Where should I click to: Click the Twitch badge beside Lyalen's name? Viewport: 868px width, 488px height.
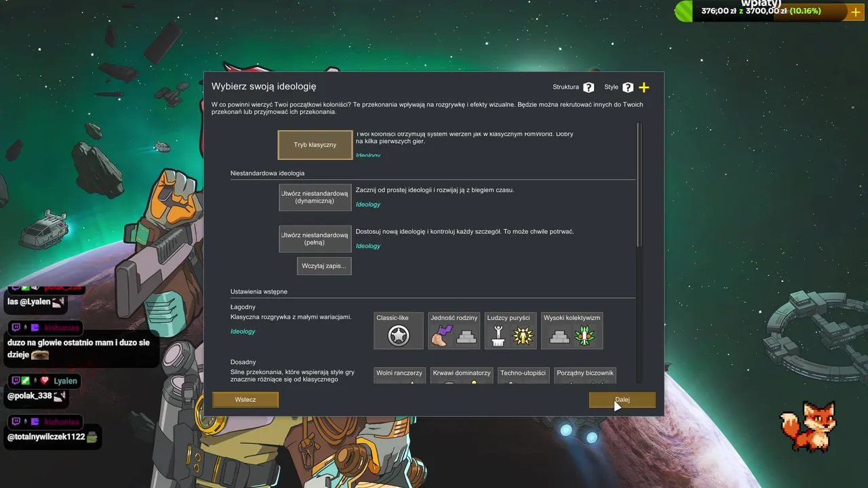click(x=16, y=381)
